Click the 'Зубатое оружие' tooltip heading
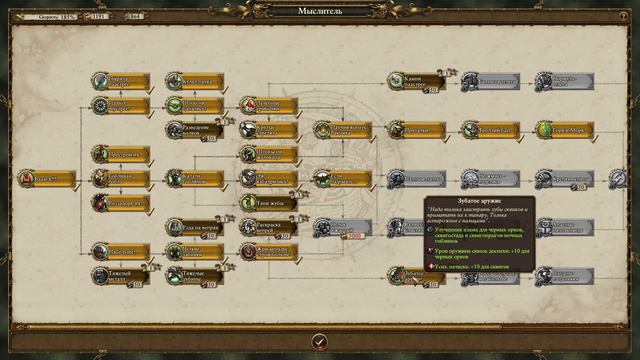The width and height of the screenshot is (640, 360). point(480,201)
